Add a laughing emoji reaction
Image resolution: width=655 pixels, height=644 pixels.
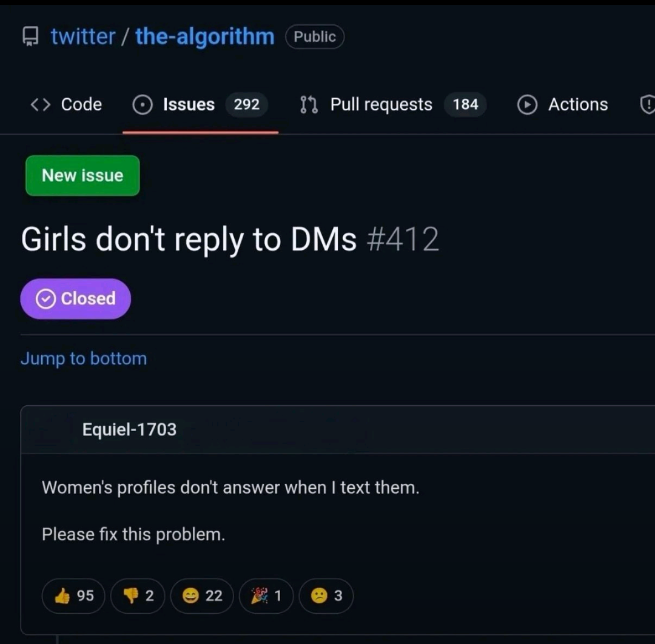tap(201, 596)
